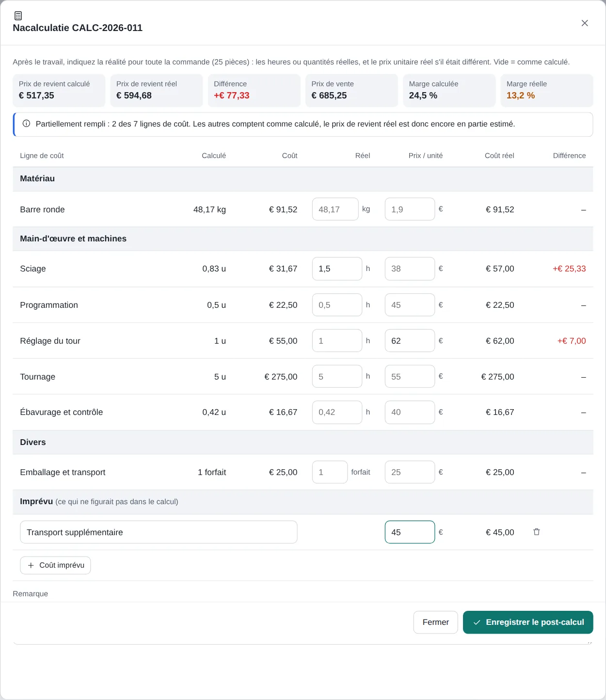606x700 pixels.
Task: Edit Réglage du tour unit price field
Action: point(410,341)
